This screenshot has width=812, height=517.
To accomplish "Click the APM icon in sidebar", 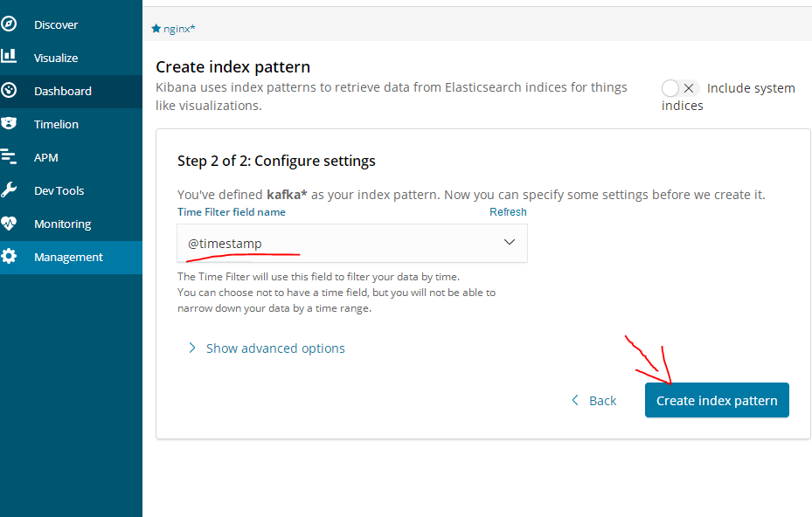I will click(9, 157).
